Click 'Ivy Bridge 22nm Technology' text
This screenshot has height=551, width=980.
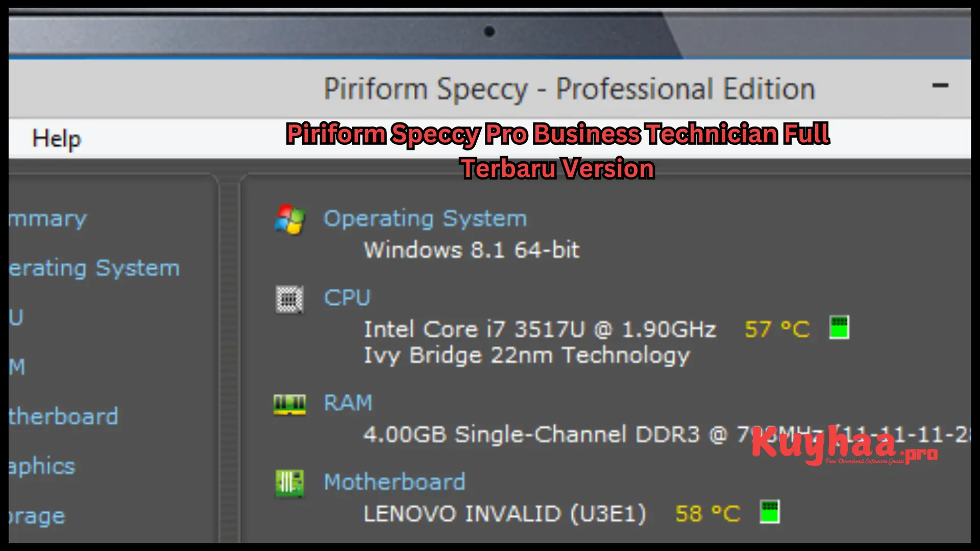(x=526, y=356)
